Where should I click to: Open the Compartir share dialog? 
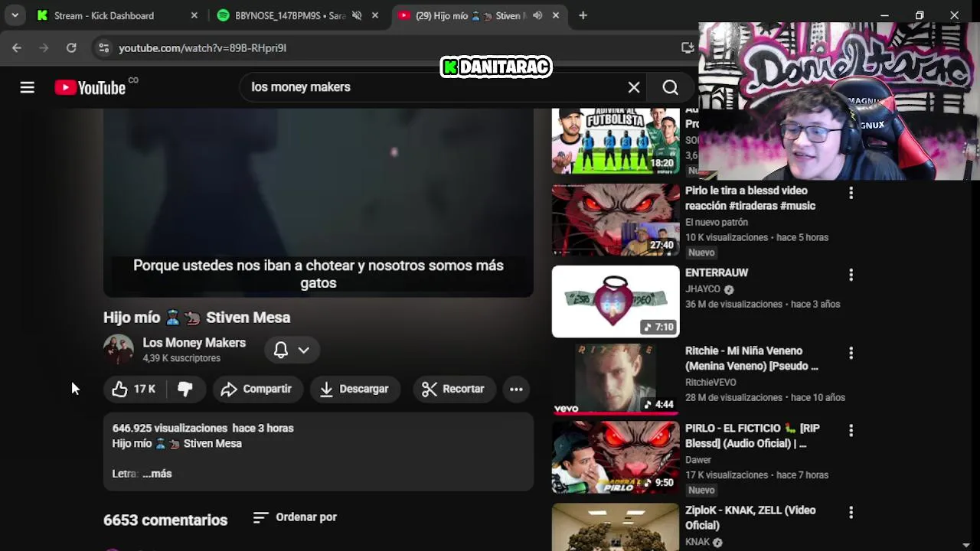(x=256, y=389)
